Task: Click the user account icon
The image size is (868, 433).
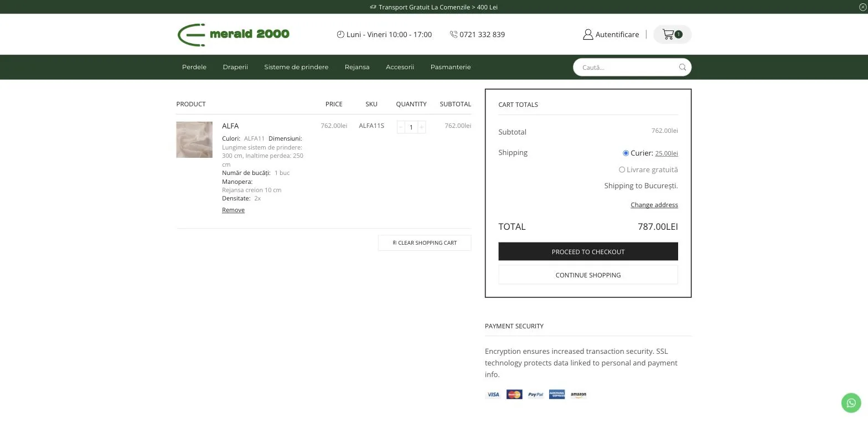Action: [588, 34]
